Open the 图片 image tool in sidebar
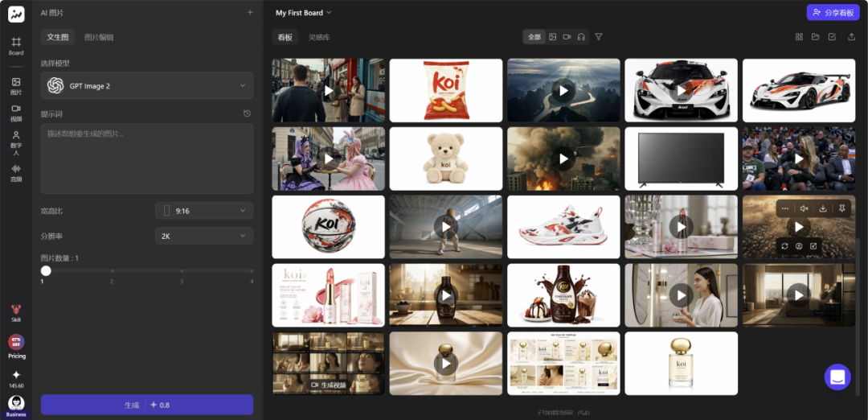The width and height of the screenshot is (868, 420). [16, 86]
